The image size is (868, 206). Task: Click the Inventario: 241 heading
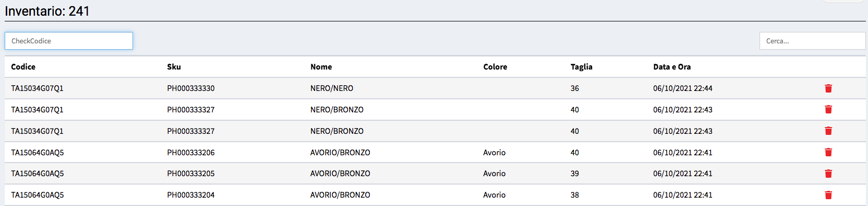(x=47, y=11)
